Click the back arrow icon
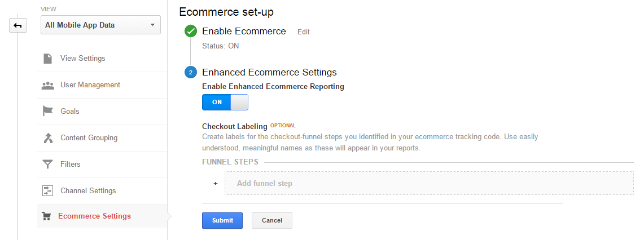 18,25
